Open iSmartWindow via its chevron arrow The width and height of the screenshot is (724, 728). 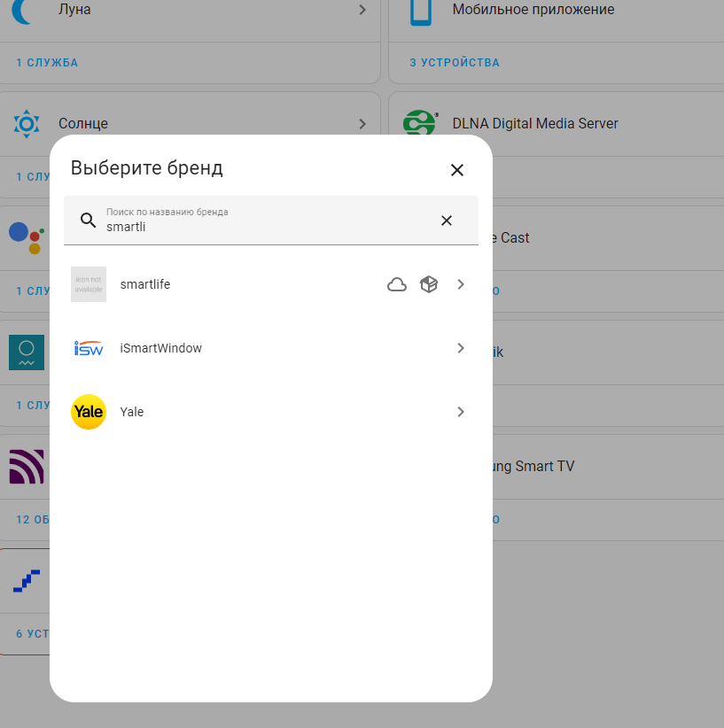tap(461, 348)
